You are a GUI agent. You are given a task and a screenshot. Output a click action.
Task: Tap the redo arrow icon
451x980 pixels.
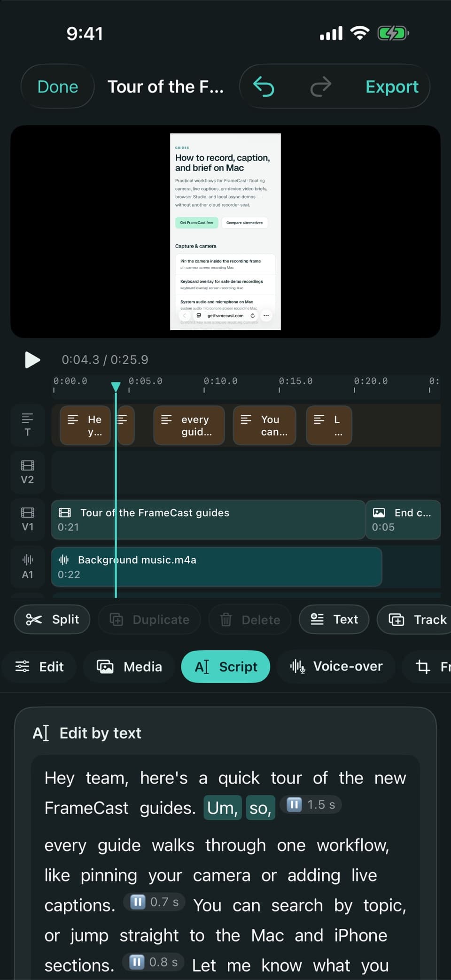(x=321, y=87)
